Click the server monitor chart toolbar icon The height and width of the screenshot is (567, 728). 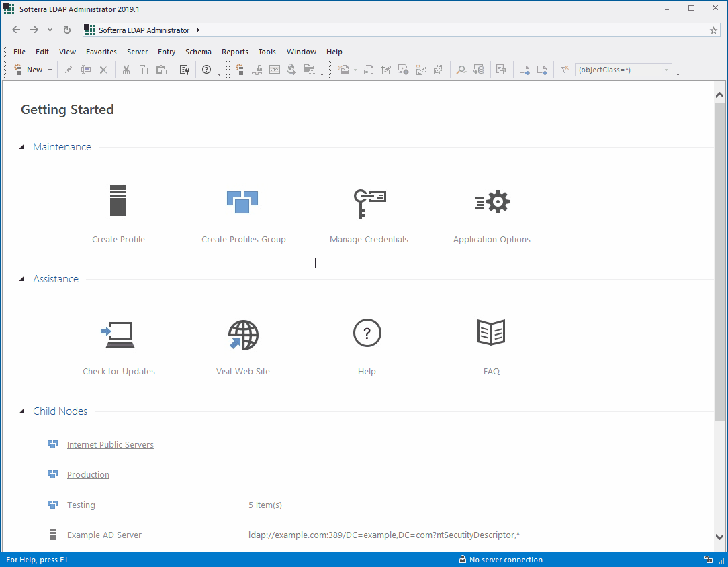click(x=275, y=70)
